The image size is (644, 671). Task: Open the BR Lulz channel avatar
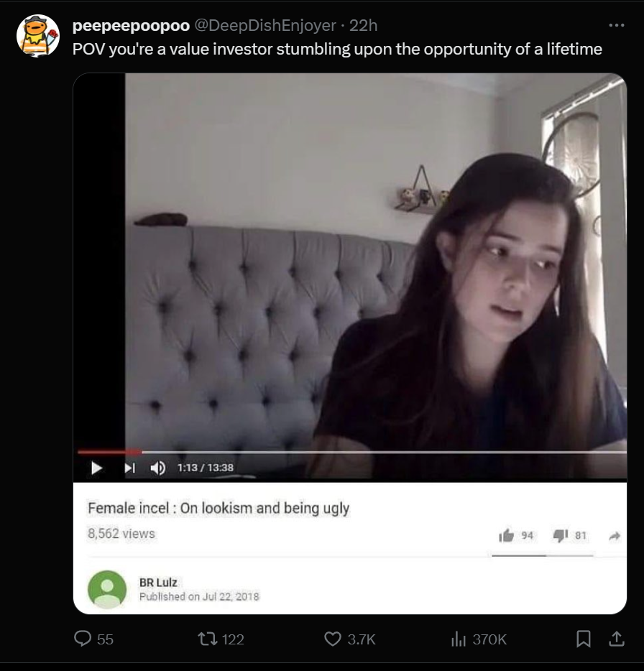[107, 589]
